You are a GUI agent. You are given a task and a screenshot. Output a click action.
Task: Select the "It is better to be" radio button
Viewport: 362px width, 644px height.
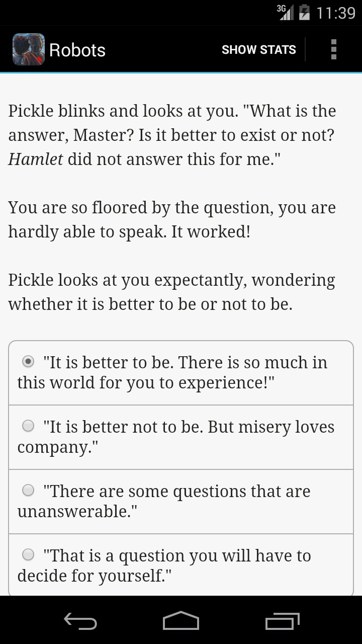[x=29, y=361]
